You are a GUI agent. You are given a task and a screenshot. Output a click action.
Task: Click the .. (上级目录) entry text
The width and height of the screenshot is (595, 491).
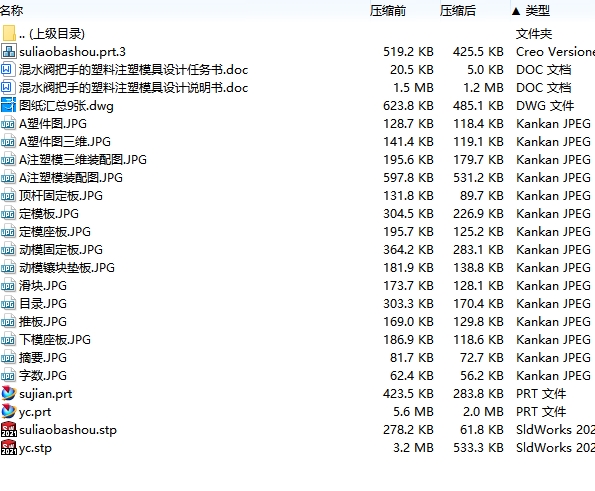coord(52,34)
